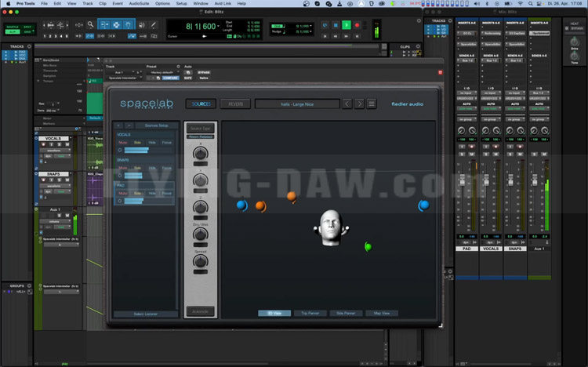The height and width of the screenshot is (367, 588).
Task: Open PAD channel no input selector
Action: (x=466, y=93)
